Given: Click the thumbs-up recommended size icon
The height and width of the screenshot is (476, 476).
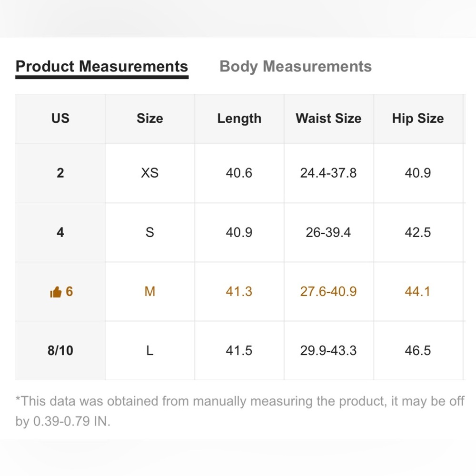Looking at the screenshot, I should [56, 292].
